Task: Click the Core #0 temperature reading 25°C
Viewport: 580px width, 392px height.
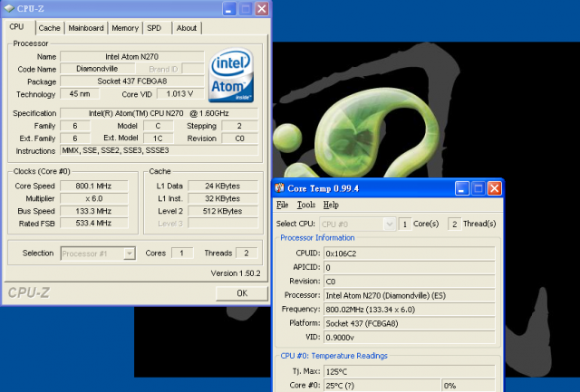Action: click(382, 386)
